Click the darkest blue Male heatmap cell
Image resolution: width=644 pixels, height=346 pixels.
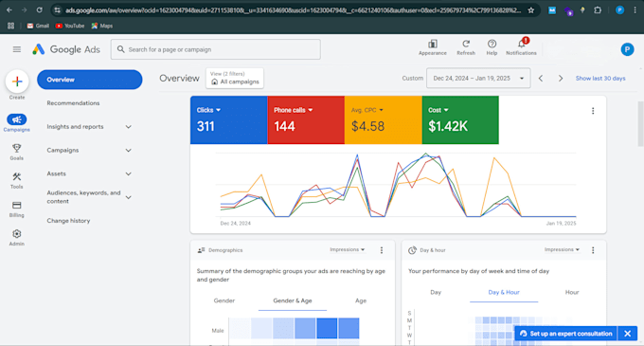tap(327, 329)
